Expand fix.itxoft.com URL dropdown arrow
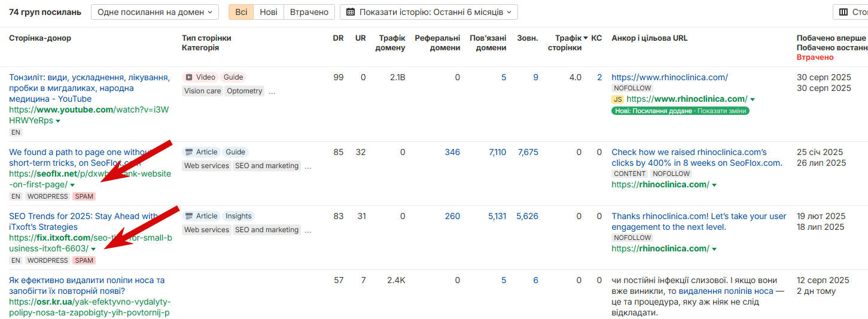 click(x=93, y=249)
